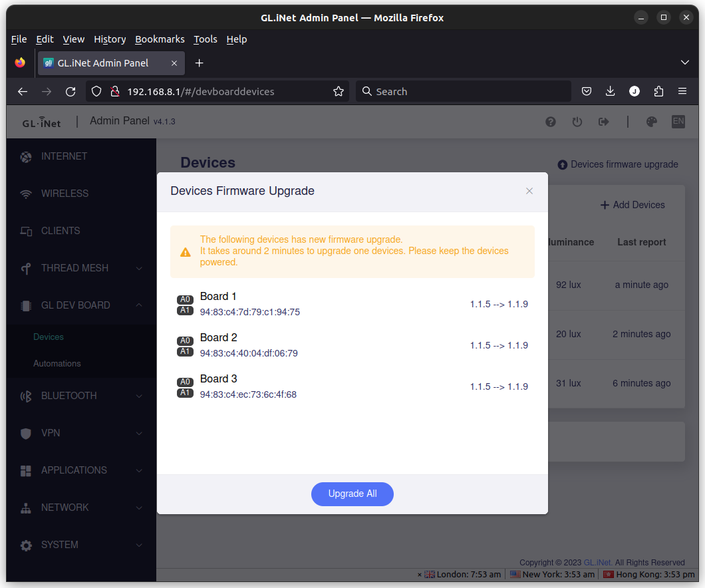705x588 pixels.
Task: Click Board 2 firmware version 1.1.5 --> 1.1.9
Action: 499,346
